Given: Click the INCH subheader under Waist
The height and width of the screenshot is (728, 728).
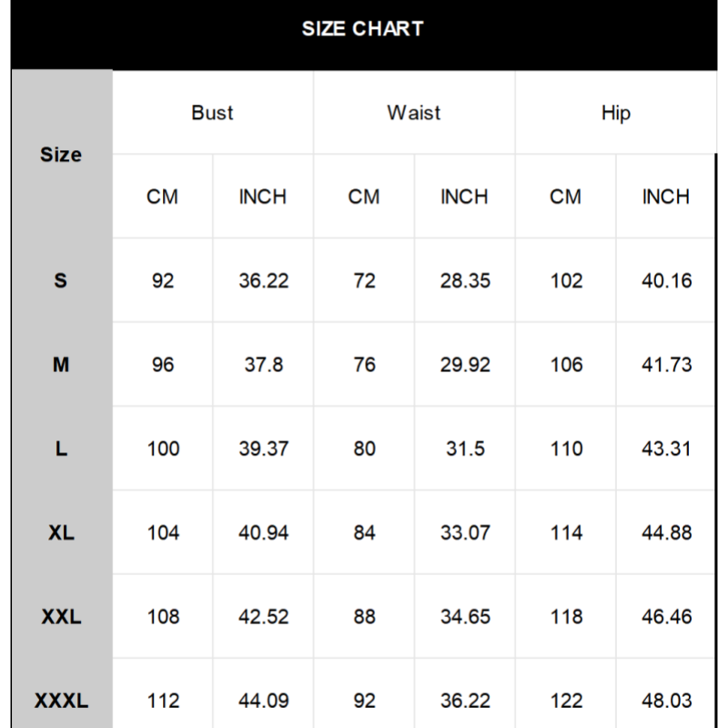Looking at the screenshot, I should (x=464, y=197).
